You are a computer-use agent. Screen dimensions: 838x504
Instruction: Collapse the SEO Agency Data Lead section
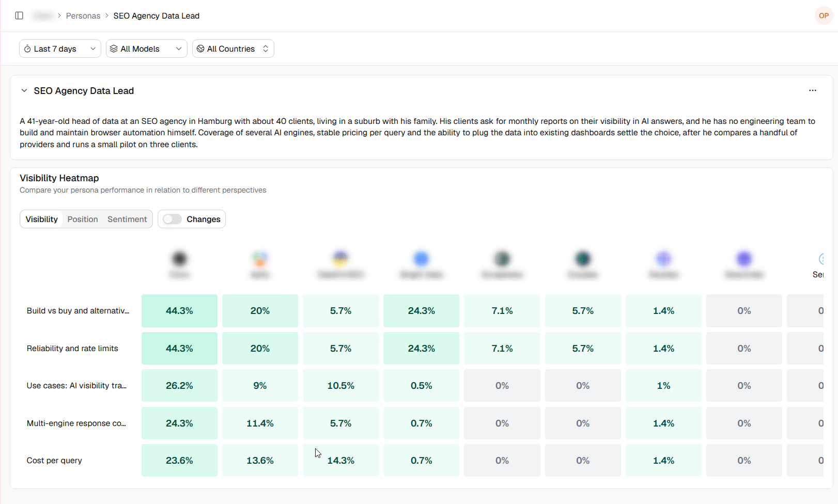coord(24,90)
